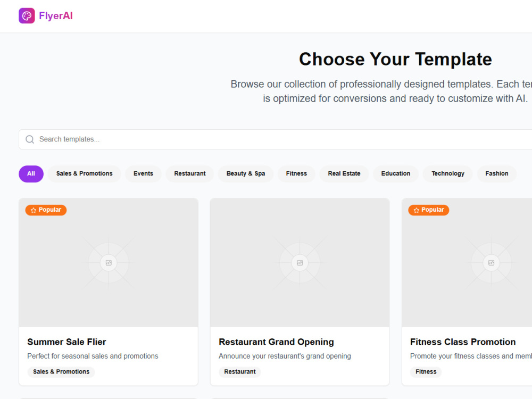Filter by Real Estate category

[x=344, y=174]
